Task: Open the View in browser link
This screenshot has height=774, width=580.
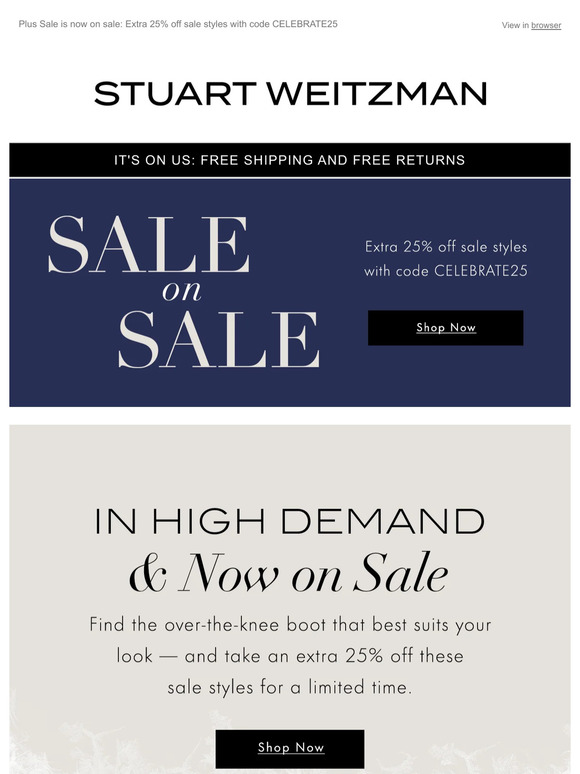Action: point(531,25)
